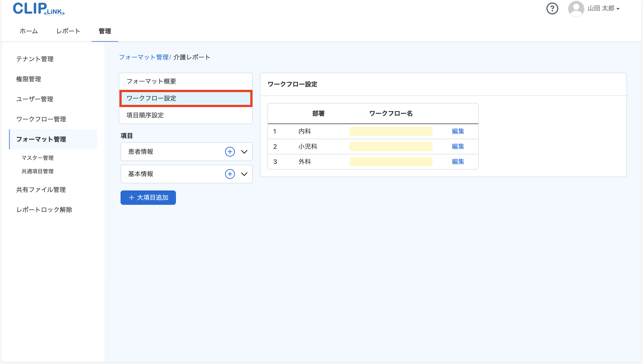Viewport: 643px width, 364px height.
Task: Click 編集 link for 外科 row
Action: click(458, 162)
